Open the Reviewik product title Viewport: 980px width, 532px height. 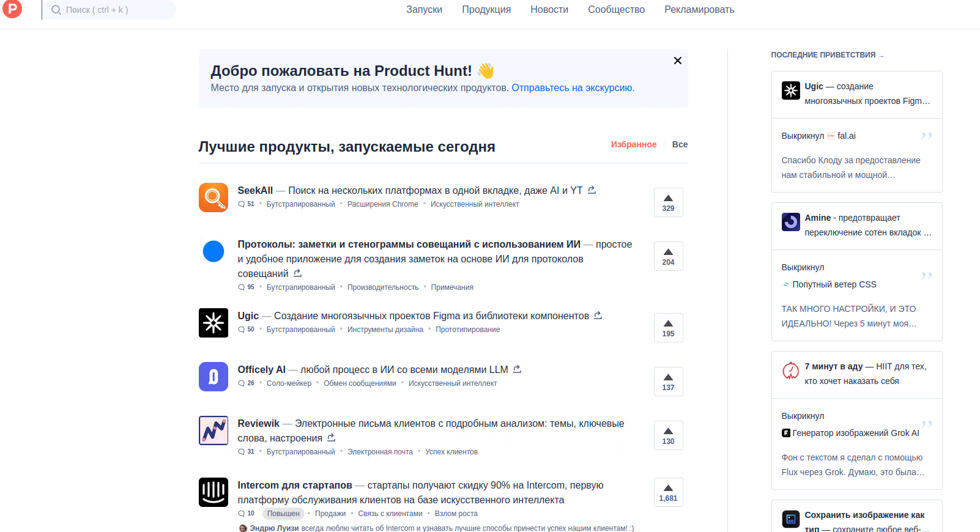click(x=258, y=423)
